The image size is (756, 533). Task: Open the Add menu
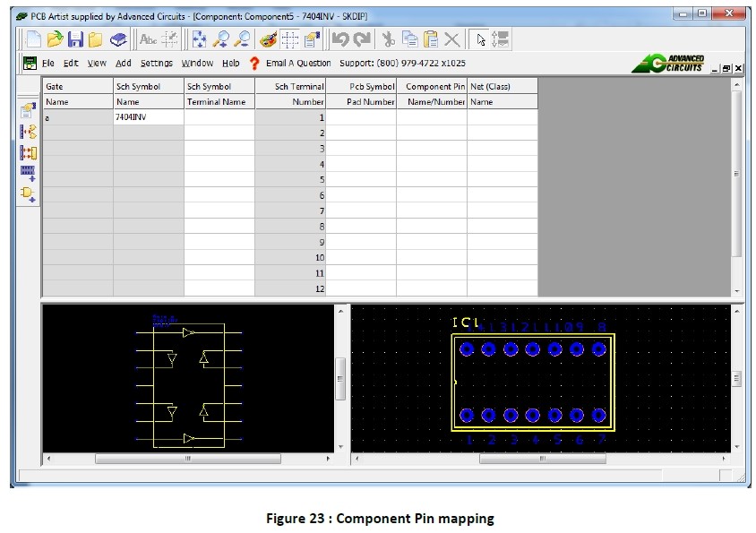click(x=124, y=64)
